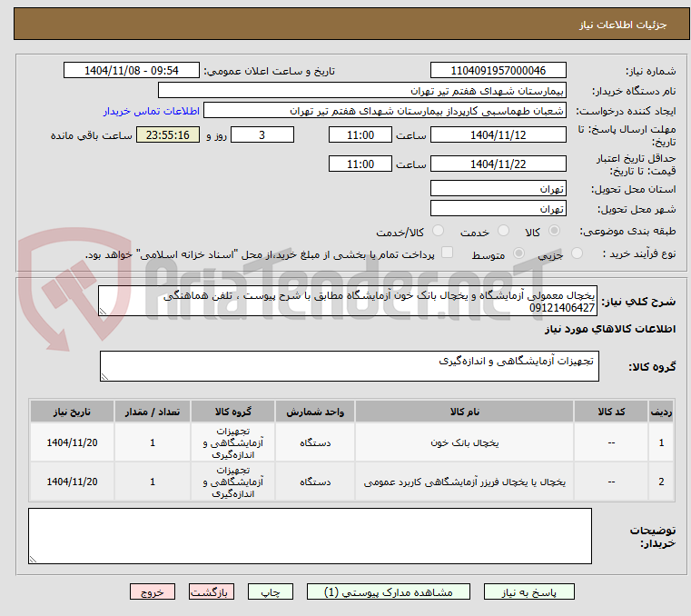
Task: Click the پاسخ به نیاز button
Action: click(528, 591)
